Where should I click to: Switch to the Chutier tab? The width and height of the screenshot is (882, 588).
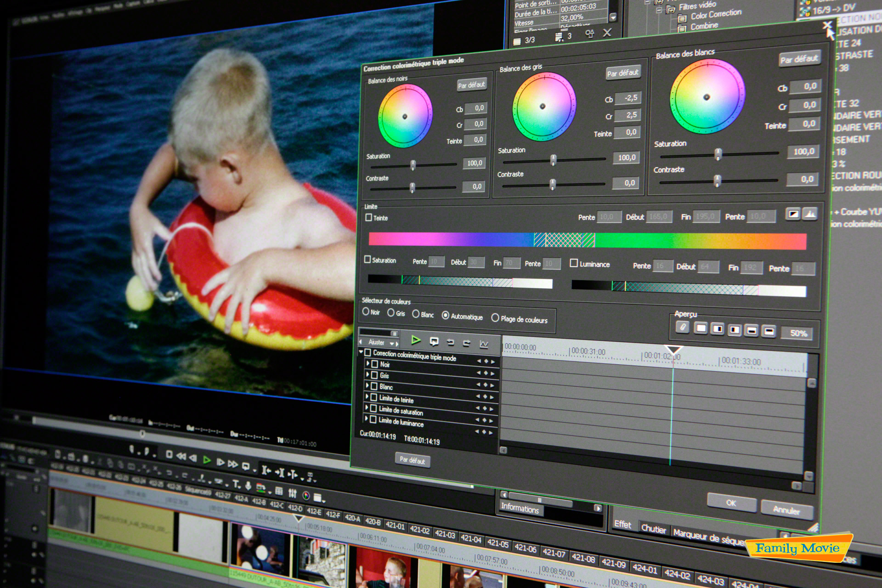[654, 529]
